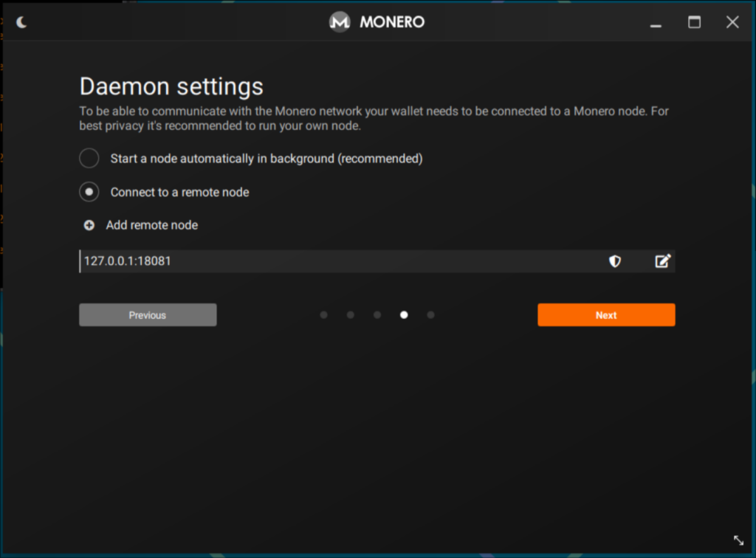Minimize the Monero wallet window
This screenshot has height=558, width=756.
[x=656, y=23]
